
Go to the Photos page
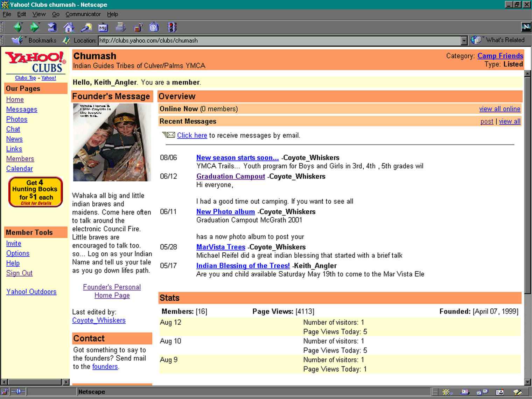17,119
